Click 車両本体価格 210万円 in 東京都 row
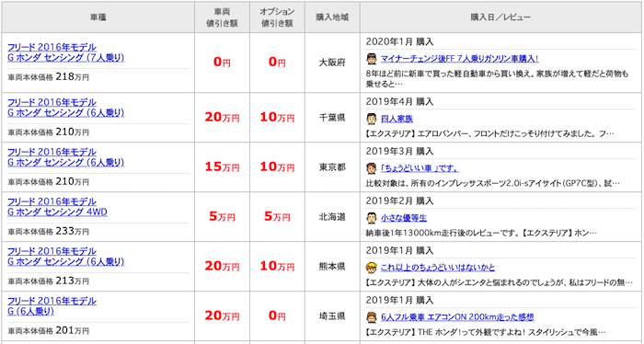The width and height of the screenshot is (644, 344). [49, 182]
